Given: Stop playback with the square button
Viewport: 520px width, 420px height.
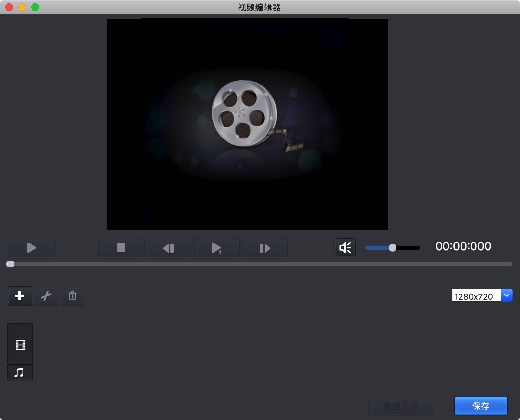Looking at the screenshot, I should point(121,248).
